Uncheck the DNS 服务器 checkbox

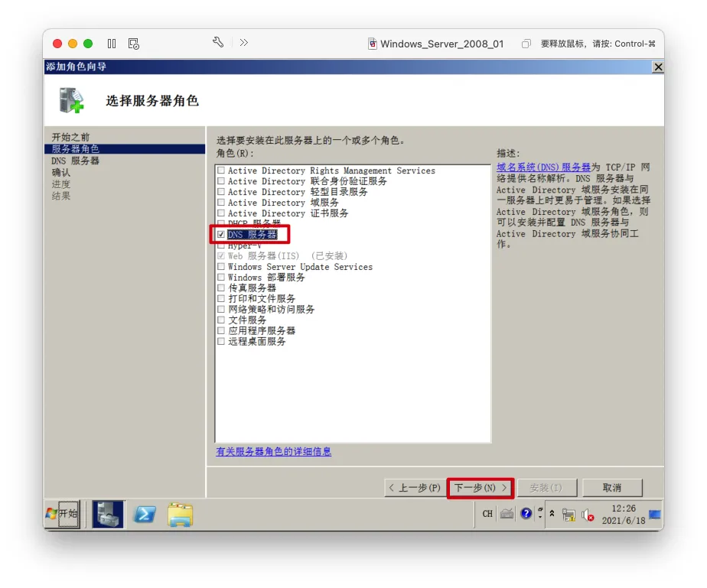tap(221, 234)
